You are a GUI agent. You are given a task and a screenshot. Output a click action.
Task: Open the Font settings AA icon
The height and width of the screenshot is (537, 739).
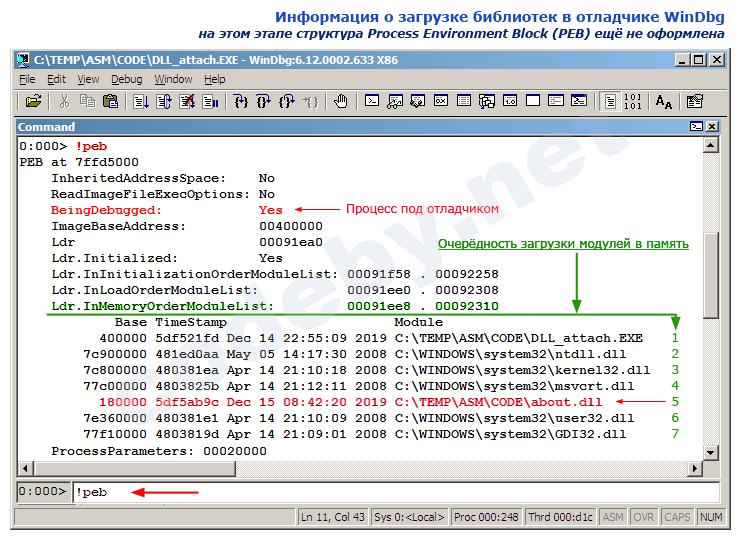tap(664, 101)
